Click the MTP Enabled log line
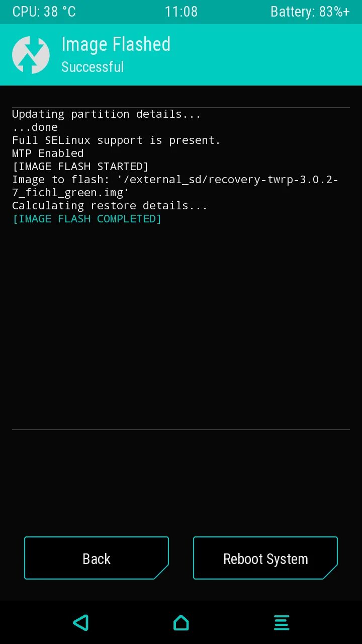The width and height of the screenshot is (362, 644). point(48,153)
